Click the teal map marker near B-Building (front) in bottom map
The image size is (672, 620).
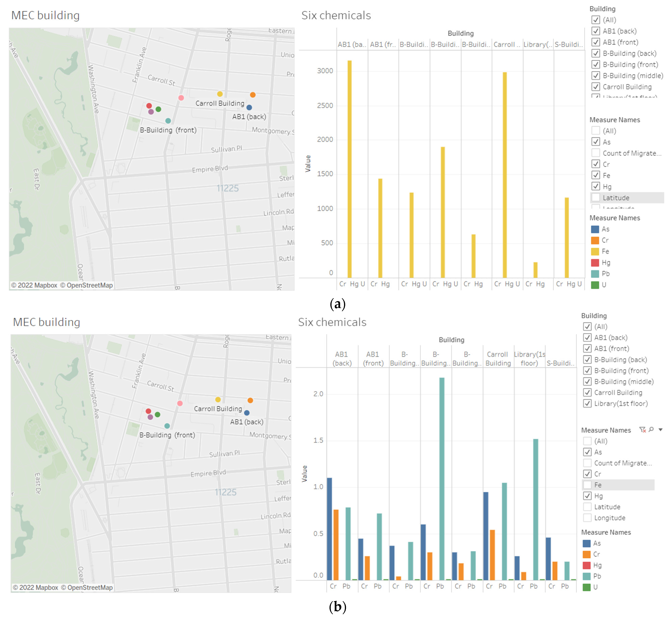(167, 426)
